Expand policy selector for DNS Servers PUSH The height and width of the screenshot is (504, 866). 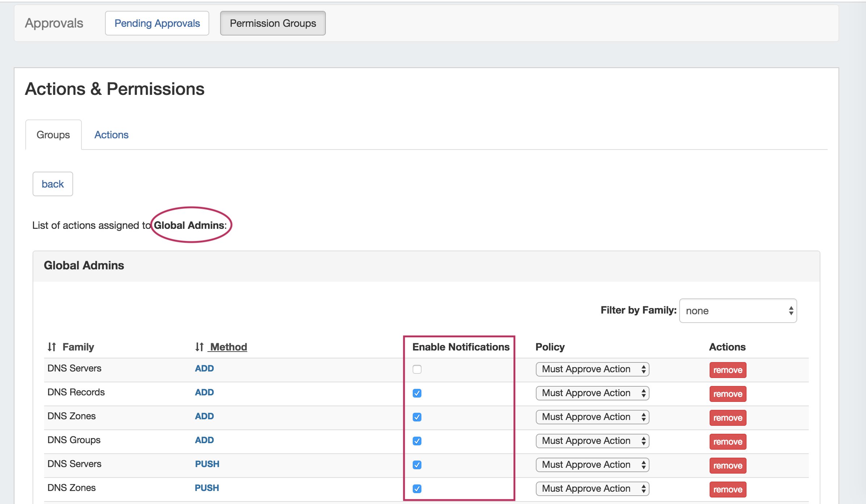[592, 465]
